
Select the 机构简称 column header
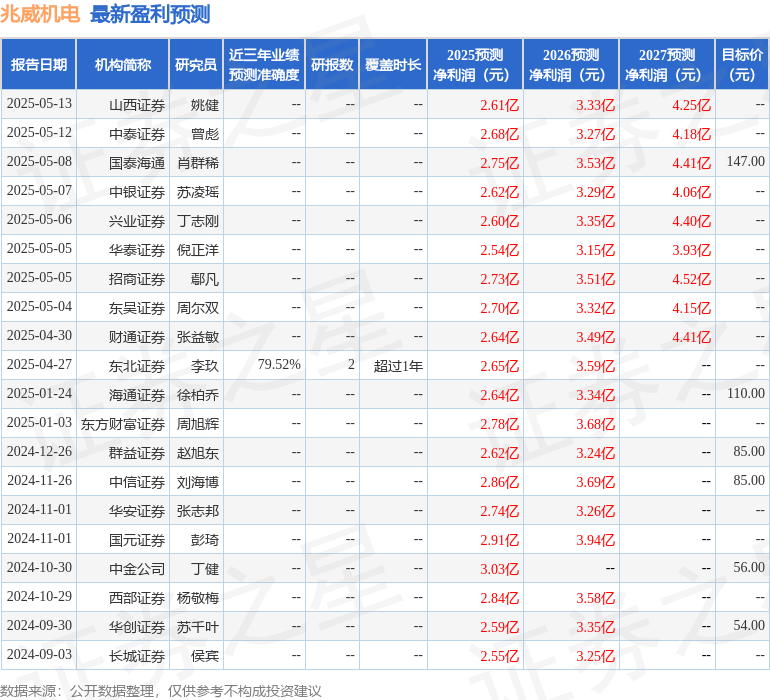coord(123,64)
